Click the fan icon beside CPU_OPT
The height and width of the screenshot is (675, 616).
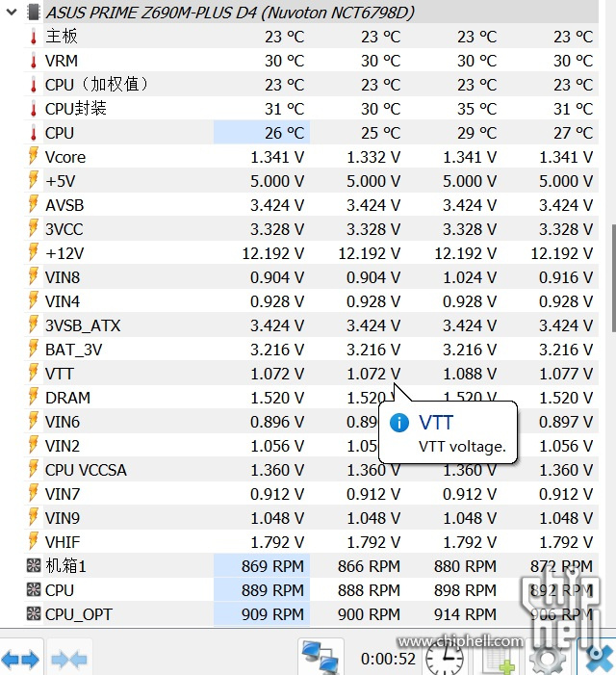(x=34, y=614)
